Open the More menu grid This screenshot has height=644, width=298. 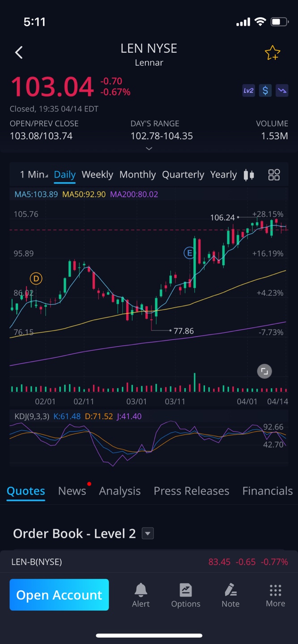[x=275, y=595]
